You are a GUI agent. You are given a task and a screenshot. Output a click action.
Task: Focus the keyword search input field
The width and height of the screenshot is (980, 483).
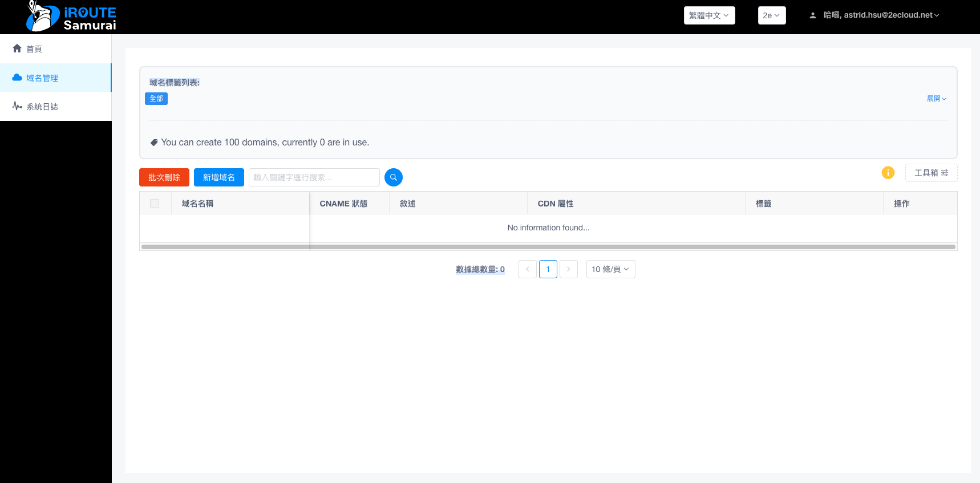tap(314, 177)
